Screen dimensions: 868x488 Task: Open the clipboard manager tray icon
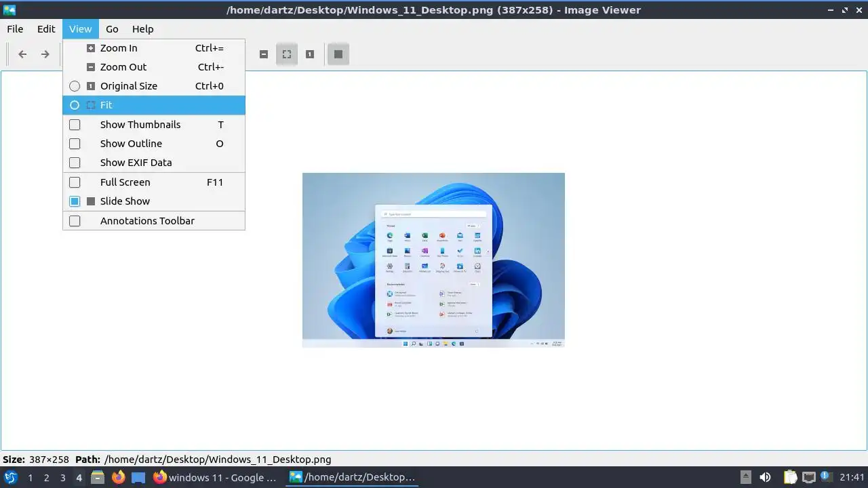click(790, 477)
